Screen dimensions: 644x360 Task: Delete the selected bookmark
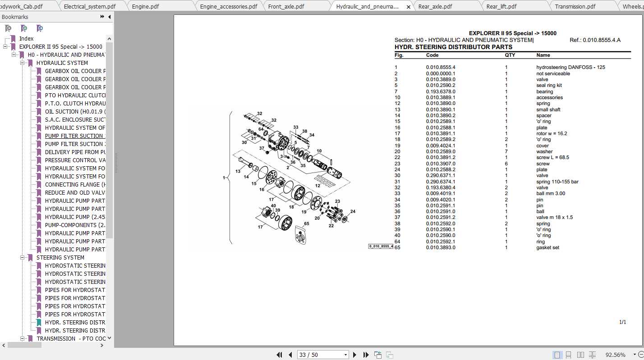[8, 28]
